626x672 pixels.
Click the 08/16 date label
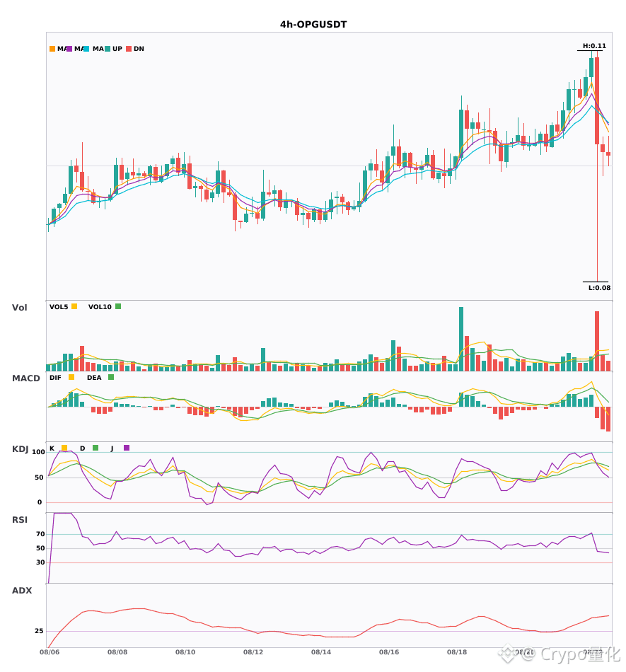pos(389,652)
